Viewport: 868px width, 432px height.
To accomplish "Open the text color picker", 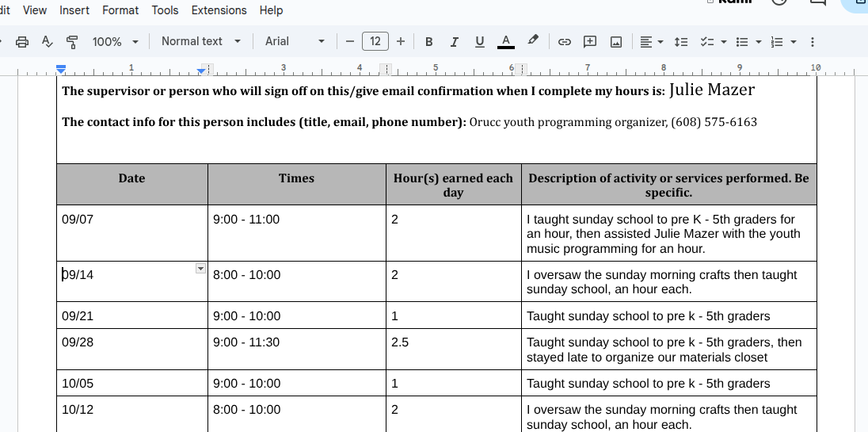I will (505, 41).
